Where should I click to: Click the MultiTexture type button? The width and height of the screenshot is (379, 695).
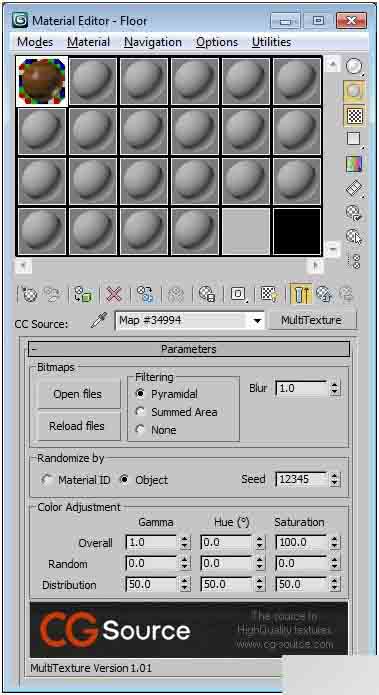click(312, 320)
